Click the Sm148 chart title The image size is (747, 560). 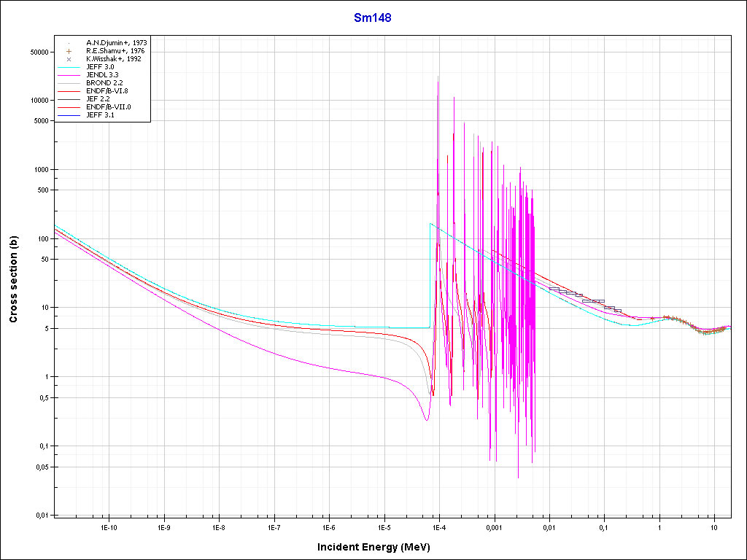click(373, 18)
